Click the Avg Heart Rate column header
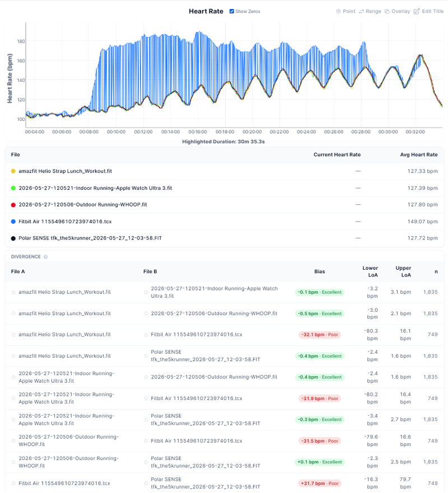The image size is (448, 493). point(419,154)
